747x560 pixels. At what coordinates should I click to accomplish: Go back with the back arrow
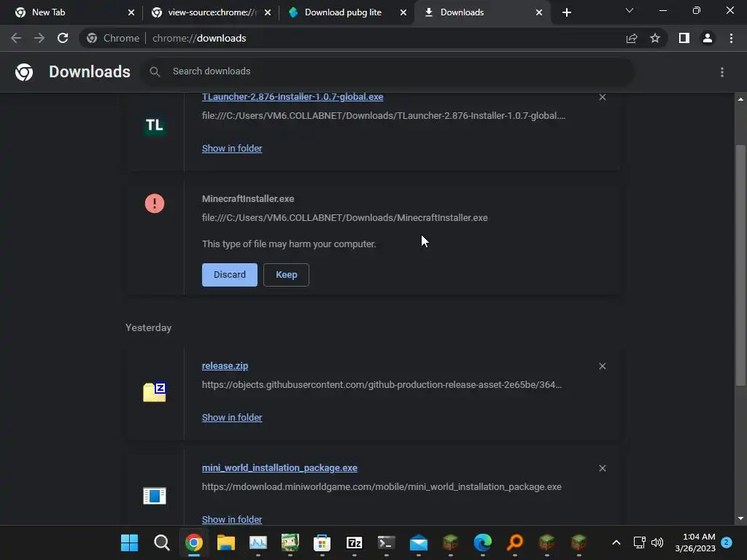(x=16, y=38)
